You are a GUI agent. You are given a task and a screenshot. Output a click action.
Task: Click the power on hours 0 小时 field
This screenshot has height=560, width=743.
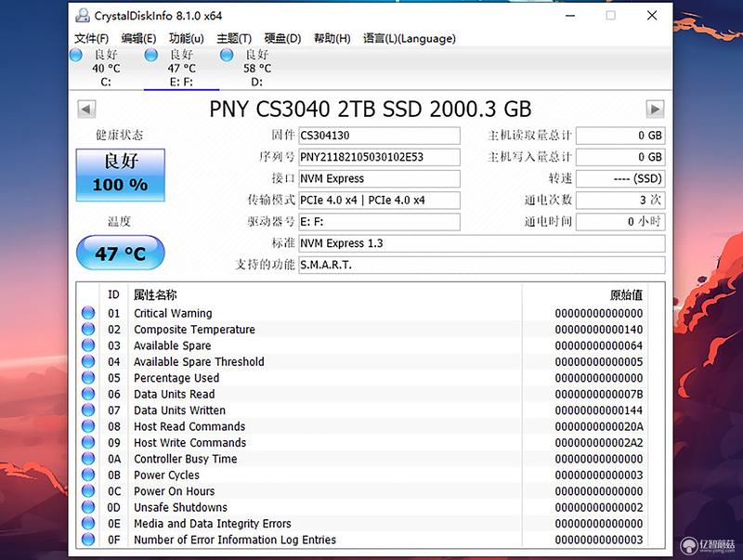620,222
